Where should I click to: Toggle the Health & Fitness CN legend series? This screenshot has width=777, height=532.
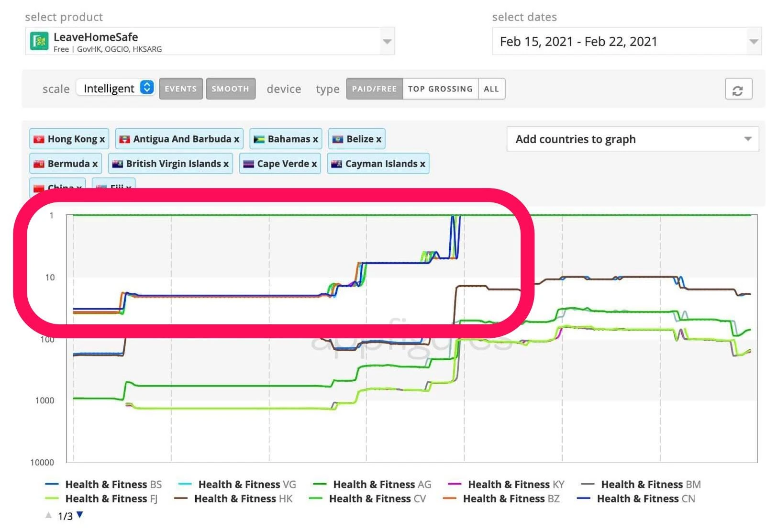pos(636,499)
